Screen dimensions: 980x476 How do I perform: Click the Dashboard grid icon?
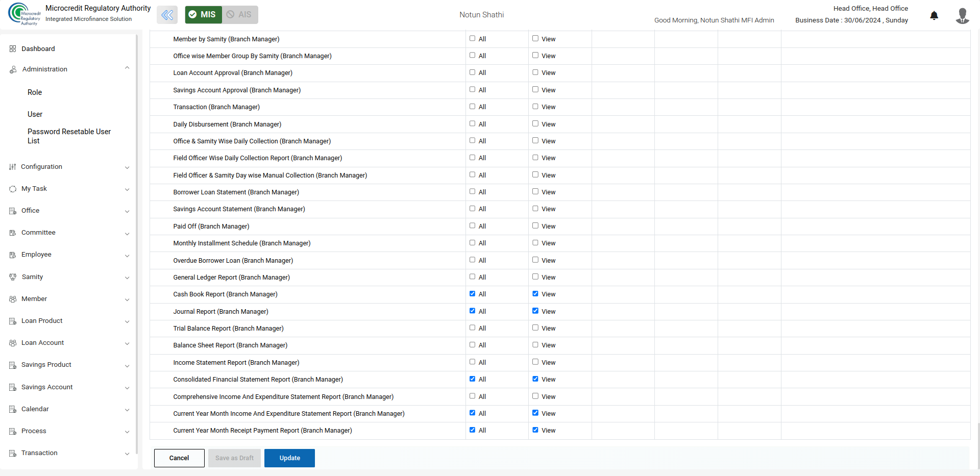pyautogui.click(x=13, y=49)
